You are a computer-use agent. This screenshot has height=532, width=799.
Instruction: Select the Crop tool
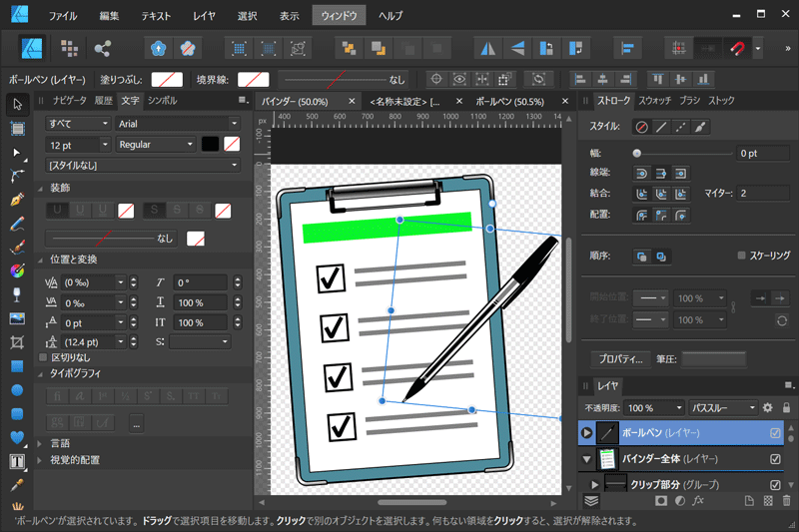[17, 342]
